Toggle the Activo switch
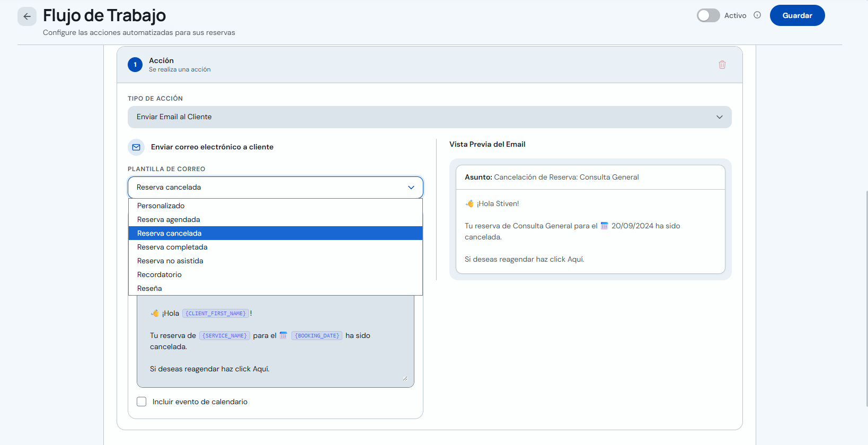The image size is (868, 445). (708, 15)
